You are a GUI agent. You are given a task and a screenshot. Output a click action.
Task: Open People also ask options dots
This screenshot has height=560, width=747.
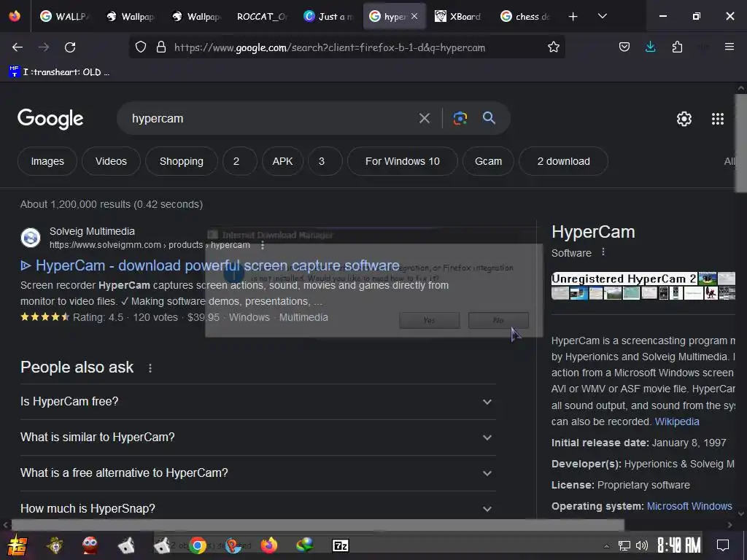(x=150, y=368)
